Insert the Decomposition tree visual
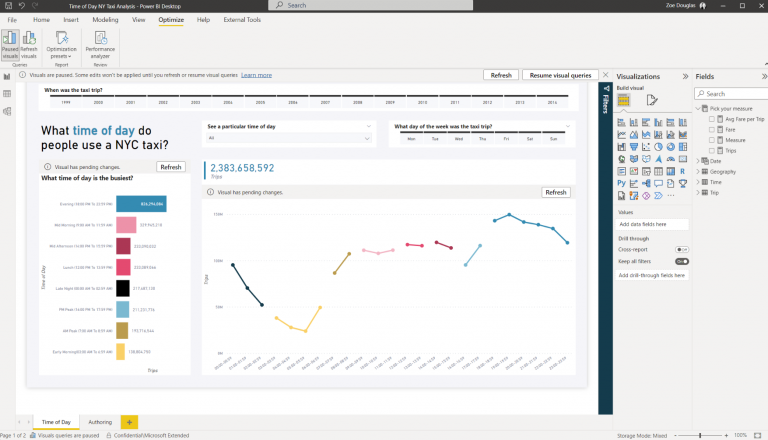768x440 pixels. coord(646,183)
